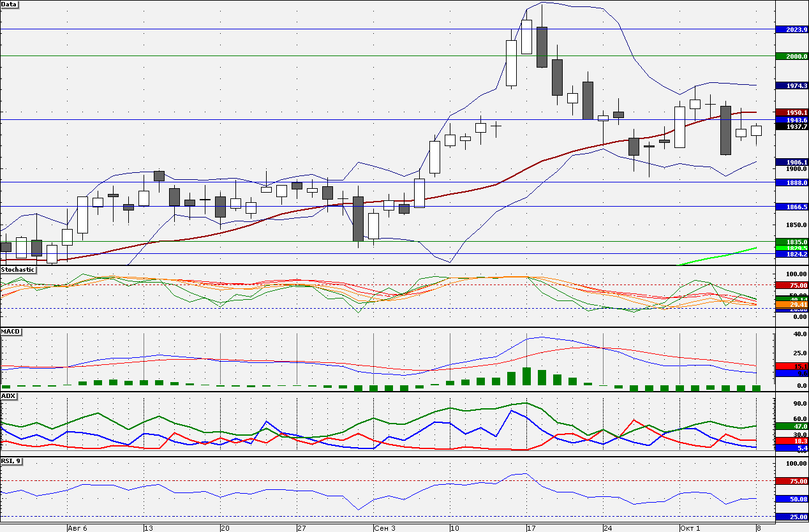Select the 1888.0 price level label
The image size is (809, 532).
click(792, 182)
